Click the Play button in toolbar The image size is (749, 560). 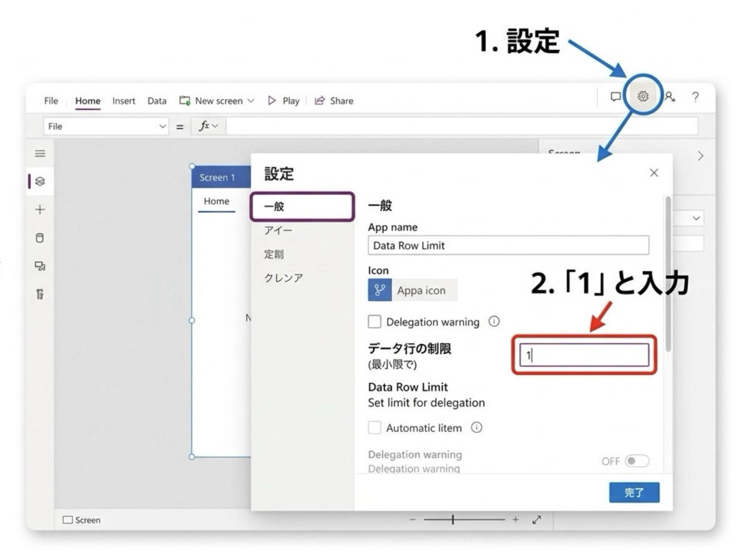click(x=283, y=101)
